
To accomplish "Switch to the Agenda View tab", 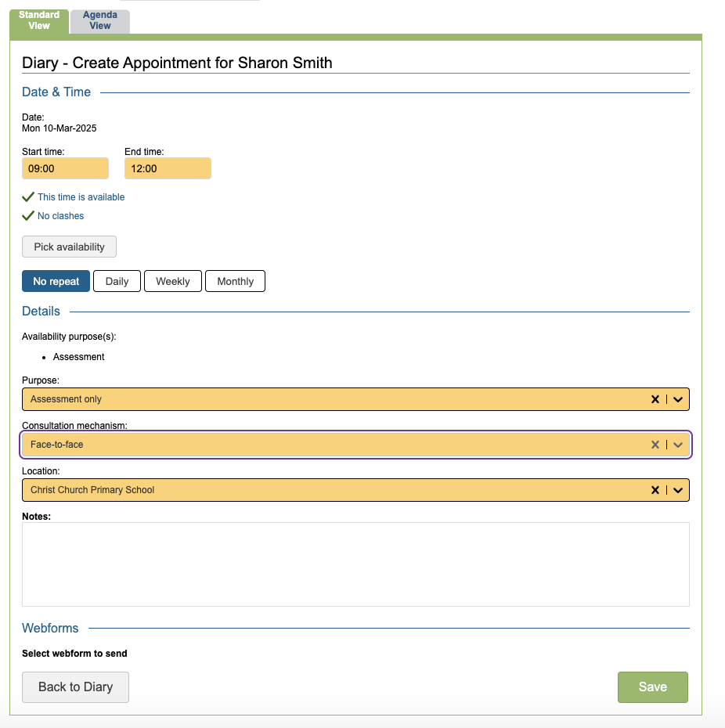I will point(100,20).
